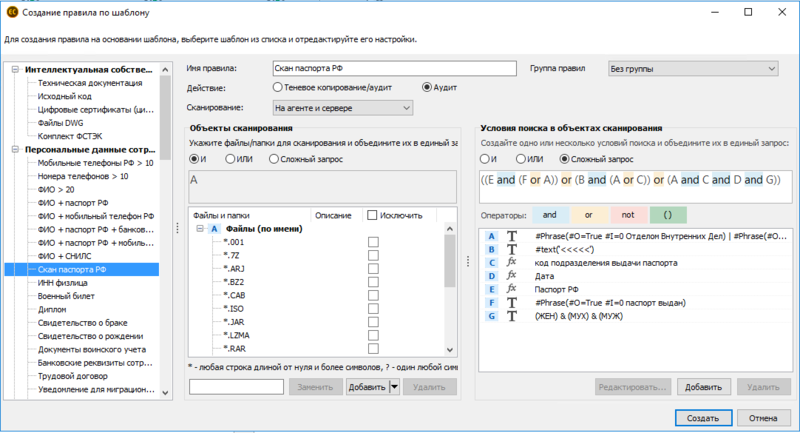Click the A icon beside Файлы (по имени)
Viewport: 800px width, 433px height.
(x=214, y=229)
